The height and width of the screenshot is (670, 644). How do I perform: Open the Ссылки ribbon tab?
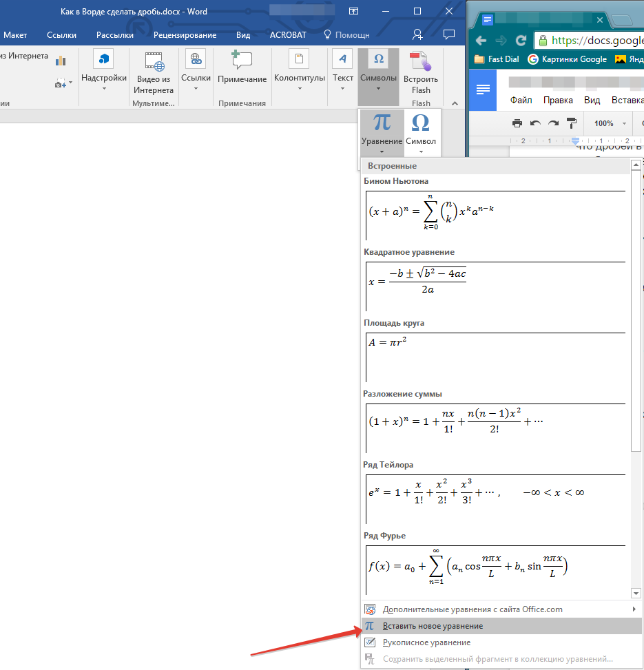61,35
